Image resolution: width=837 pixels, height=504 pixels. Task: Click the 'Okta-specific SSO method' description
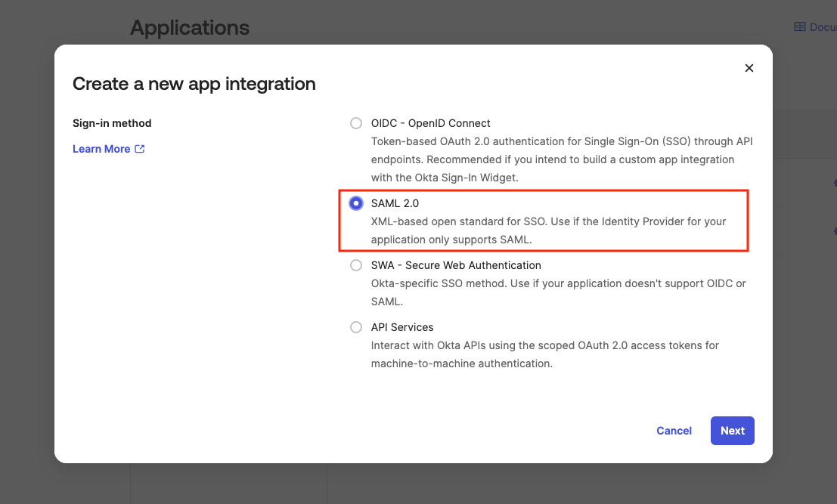coord(558,292)
